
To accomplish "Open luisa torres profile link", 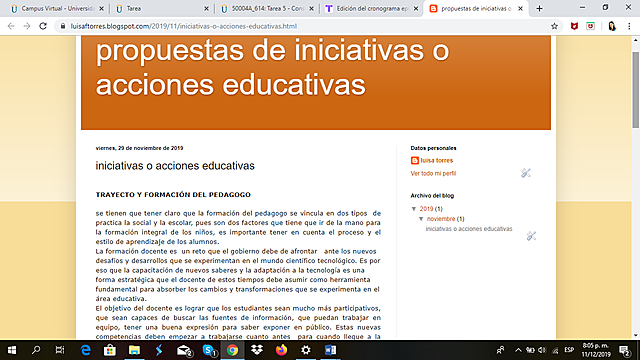I will click(437, 160).
